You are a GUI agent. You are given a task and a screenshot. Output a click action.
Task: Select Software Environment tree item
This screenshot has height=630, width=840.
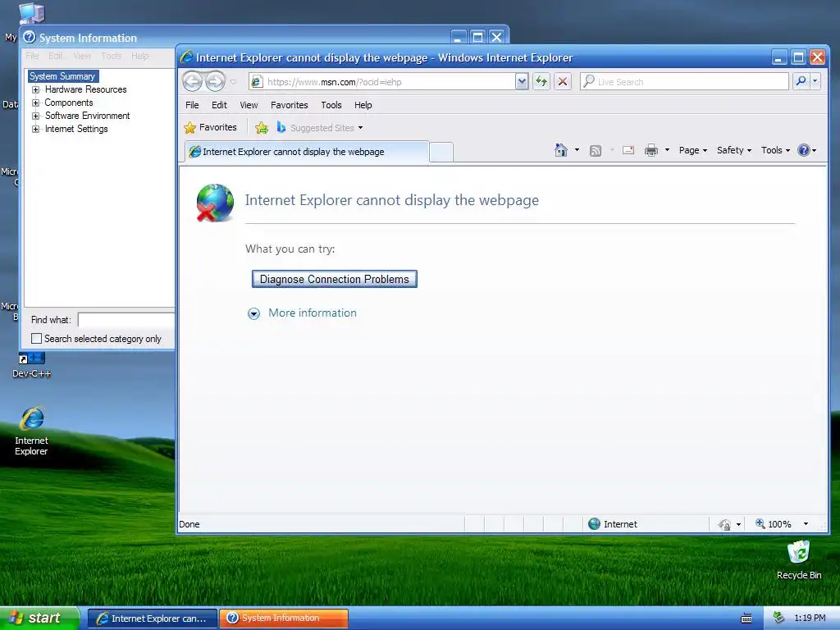click(x=87, y=116)
